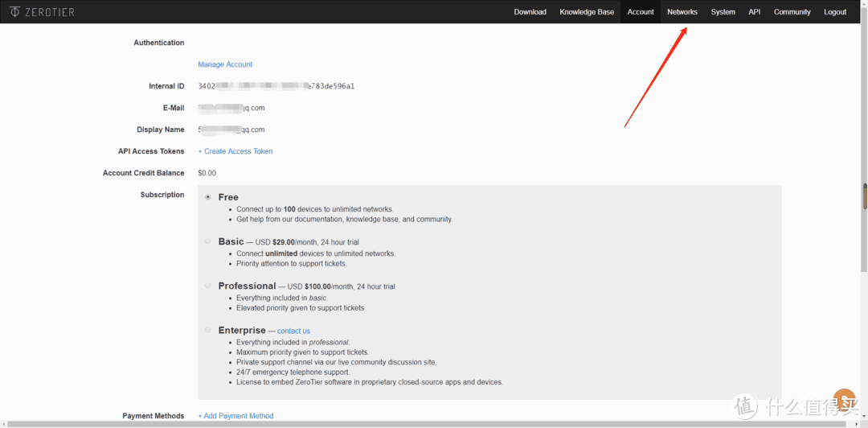Click 'Connect unlimited devices' line
Screen dimensions: 868x428
click(316, 253)
